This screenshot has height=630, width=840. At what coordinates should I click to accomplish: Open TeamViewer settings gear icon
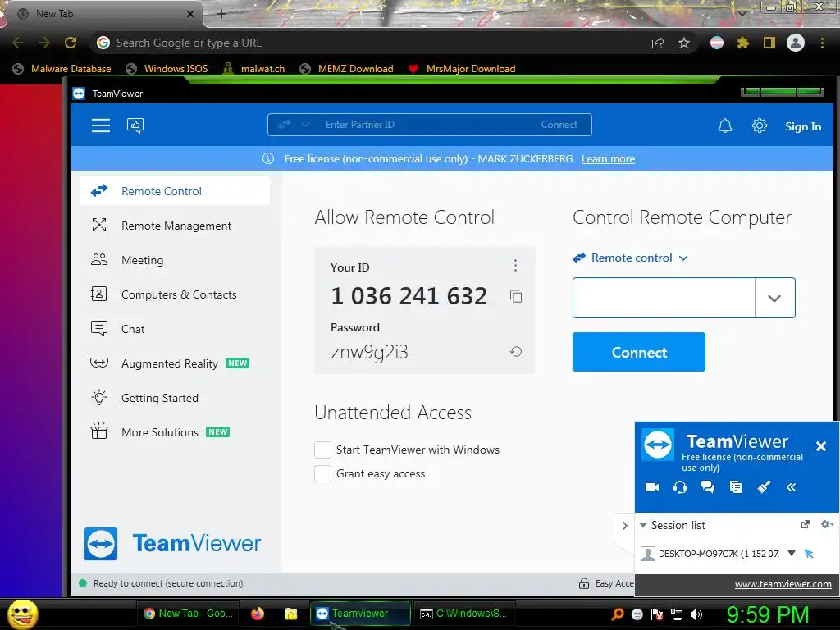(x=759, y=126)
